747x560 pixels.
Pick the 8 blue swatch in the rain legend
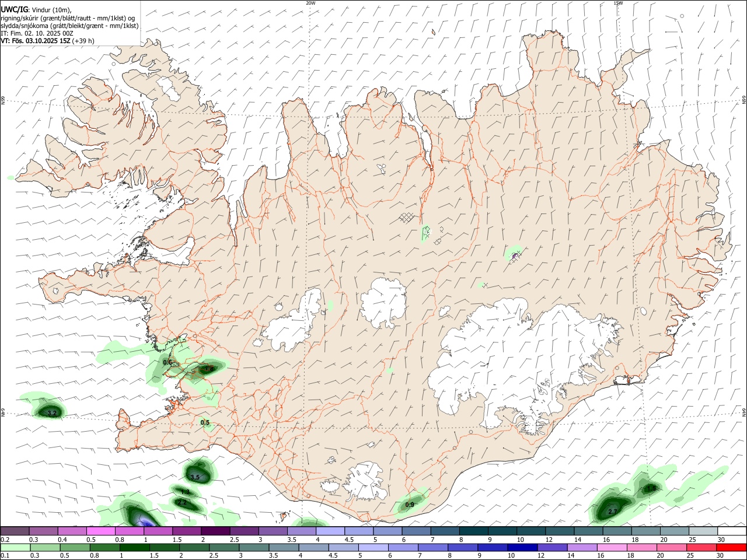pyautogui.click(x=463, y=547)
